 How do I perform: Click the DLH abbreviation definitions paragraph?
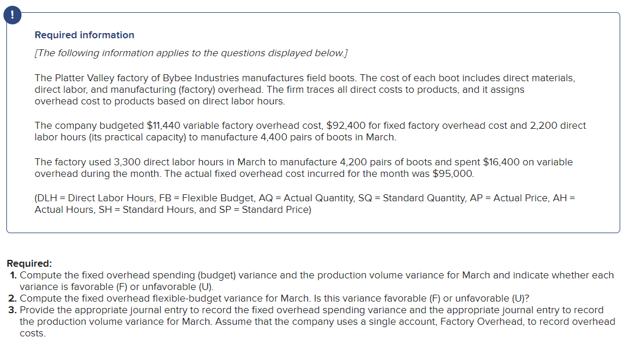(305, 204)
